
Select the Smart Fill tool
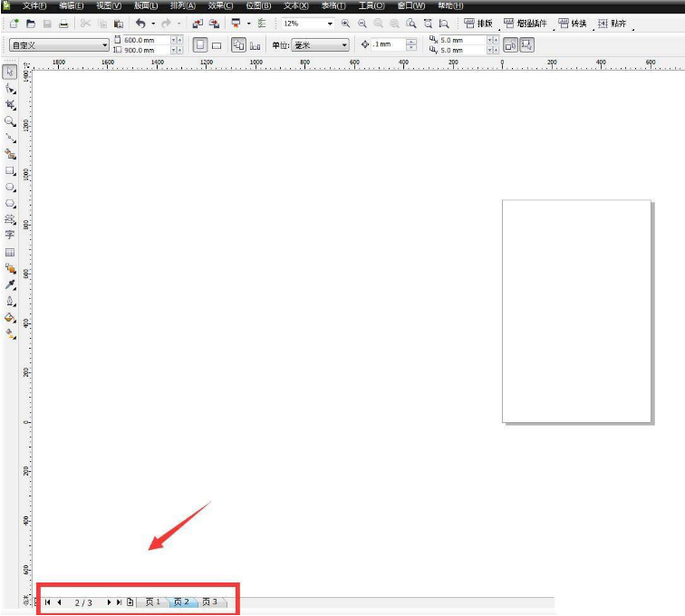(10, 154)
